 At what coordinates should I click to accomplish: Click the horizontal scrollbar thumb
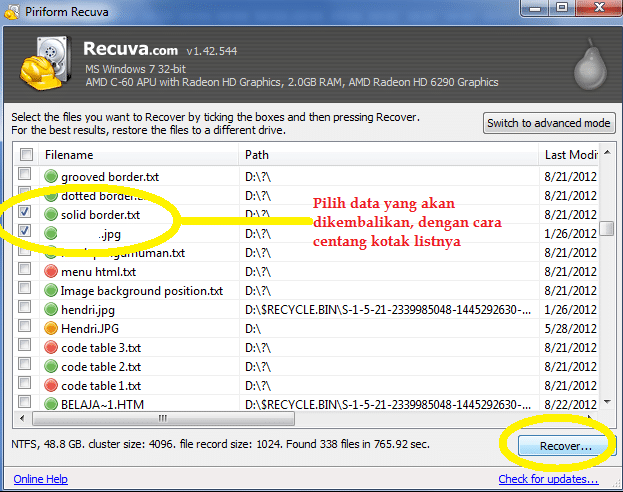(163, 418)
